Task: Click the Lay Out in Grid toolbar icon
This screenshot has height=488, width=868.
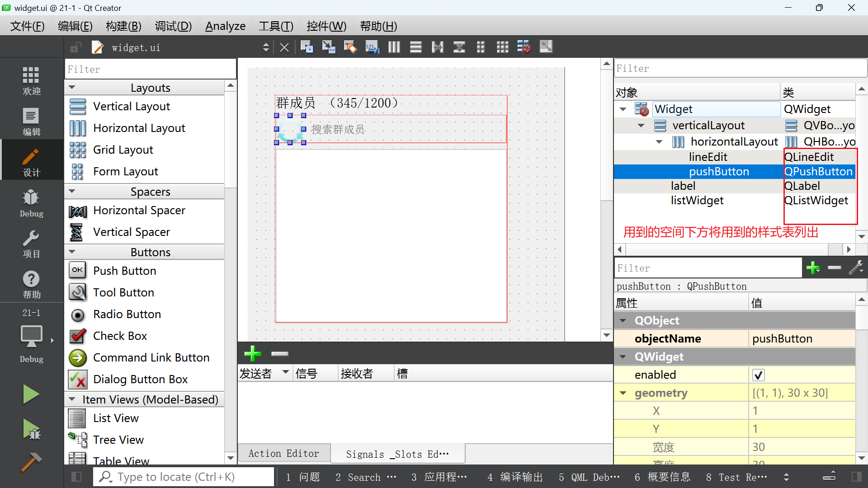Action: point(502,47)
